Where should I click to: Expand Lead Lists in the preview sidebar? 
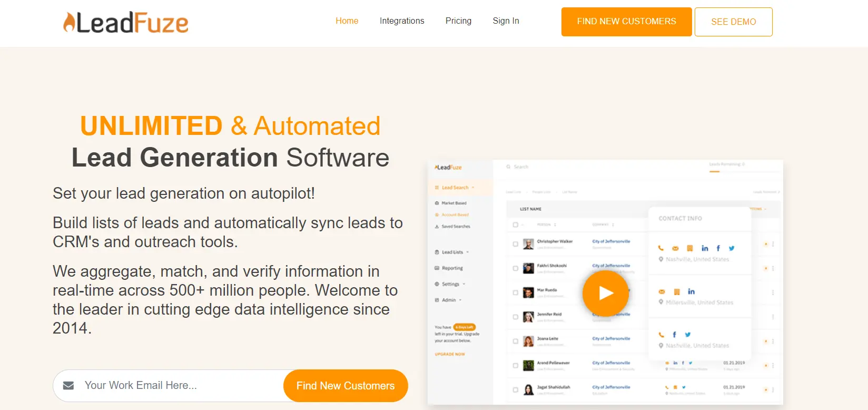(452, 252)
